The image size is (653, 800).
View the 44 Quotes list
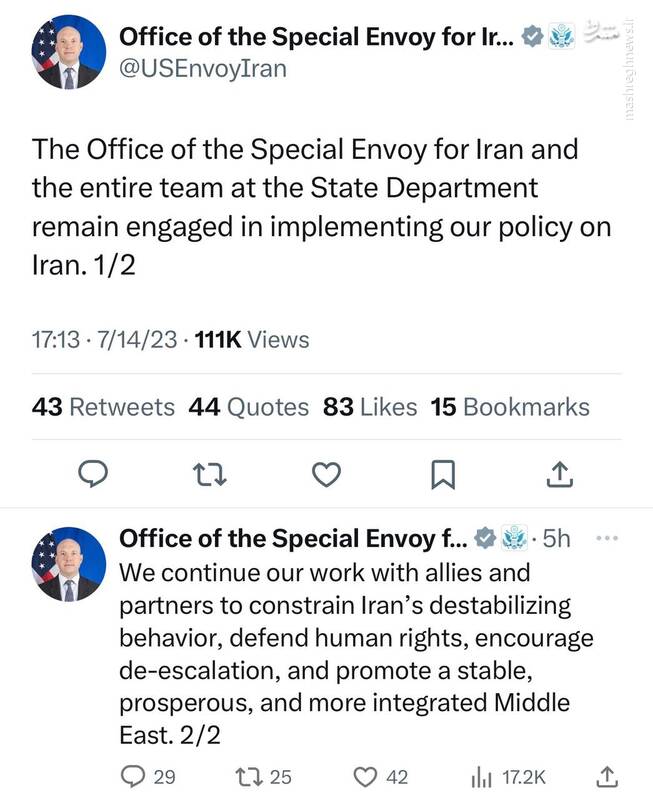[249, 407]
